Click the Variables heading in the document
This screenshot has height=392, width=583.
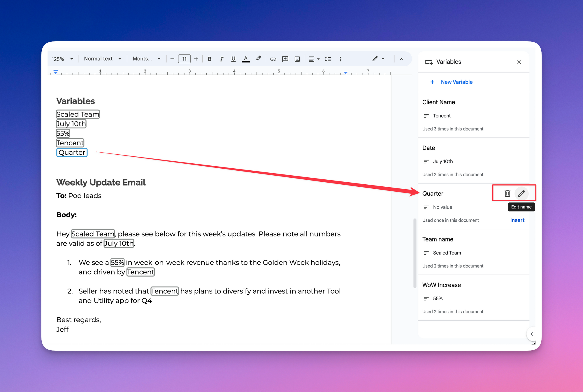tap(75, 101)
